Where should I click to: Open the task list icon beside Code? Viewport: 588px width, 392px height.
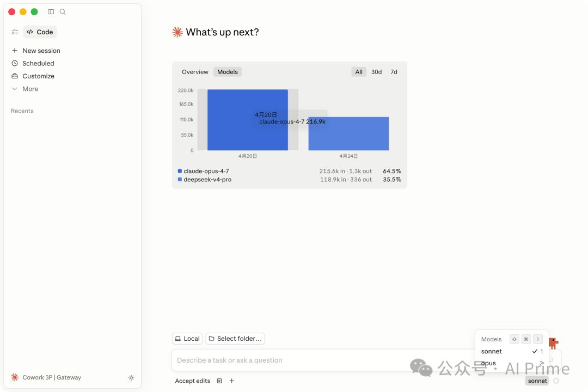[x=15, y=32]
